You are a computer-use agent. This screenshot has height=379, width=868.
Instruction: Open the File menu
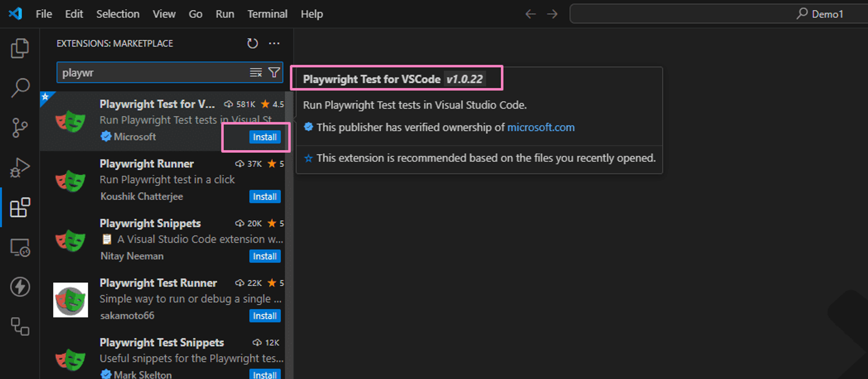click(x=44, y=14)
